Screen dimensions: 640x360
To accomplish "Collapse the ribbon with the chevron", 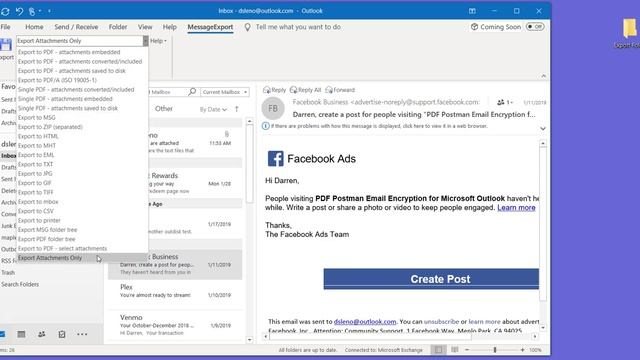I will click(x=543, y=76).
